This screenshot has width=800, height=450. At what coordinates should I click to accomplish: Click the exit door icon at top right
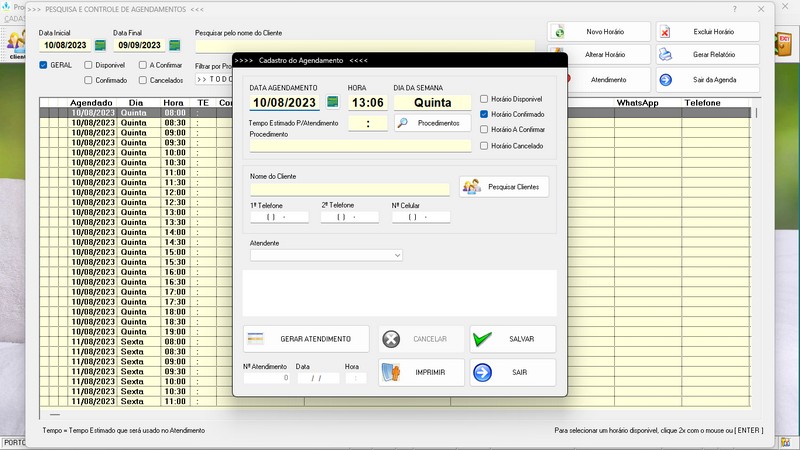[784, 45]
